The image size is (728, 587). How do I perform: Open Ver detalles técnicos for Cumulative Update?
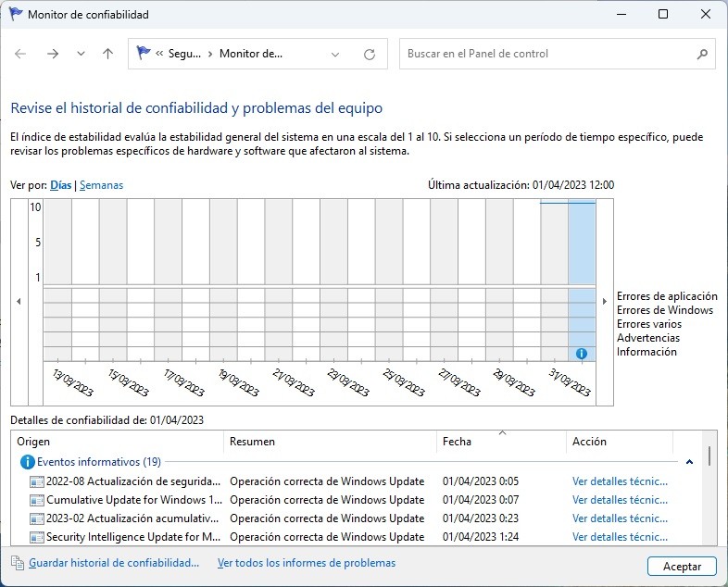point(620,500)
